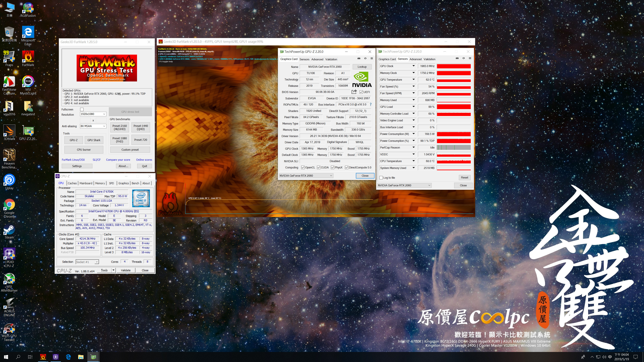Expand the PerfCap Reason sensor dropdown
644x362 pixels.
tap(414, 147)
